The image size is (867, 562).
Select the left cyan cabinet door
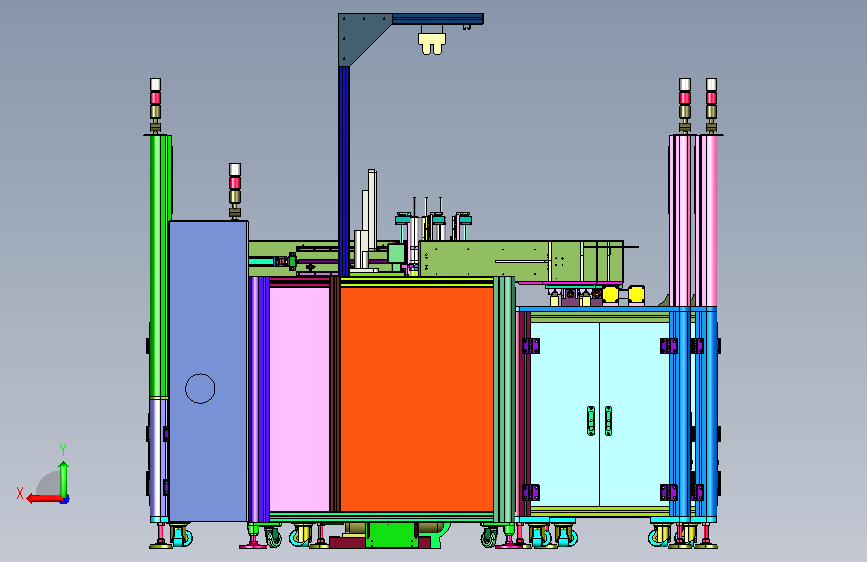click(x=565, y=414)
